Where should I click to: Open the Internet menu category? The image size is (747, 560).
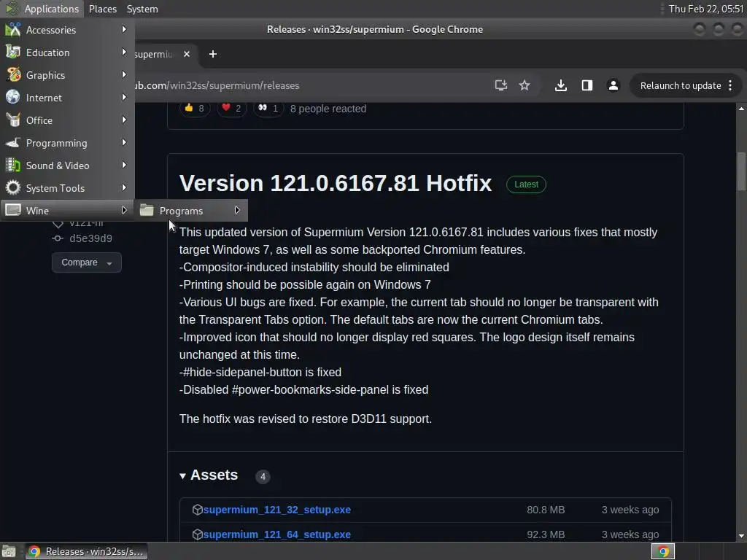tap(67, 98)
